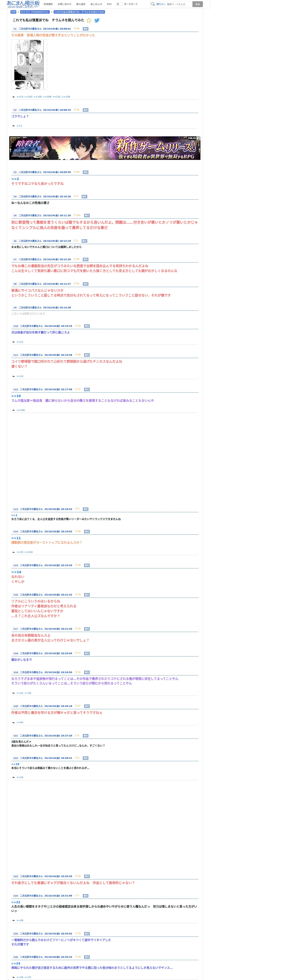
Task: Like post 15 with its heart icon
Action: [x=76, y=565]
